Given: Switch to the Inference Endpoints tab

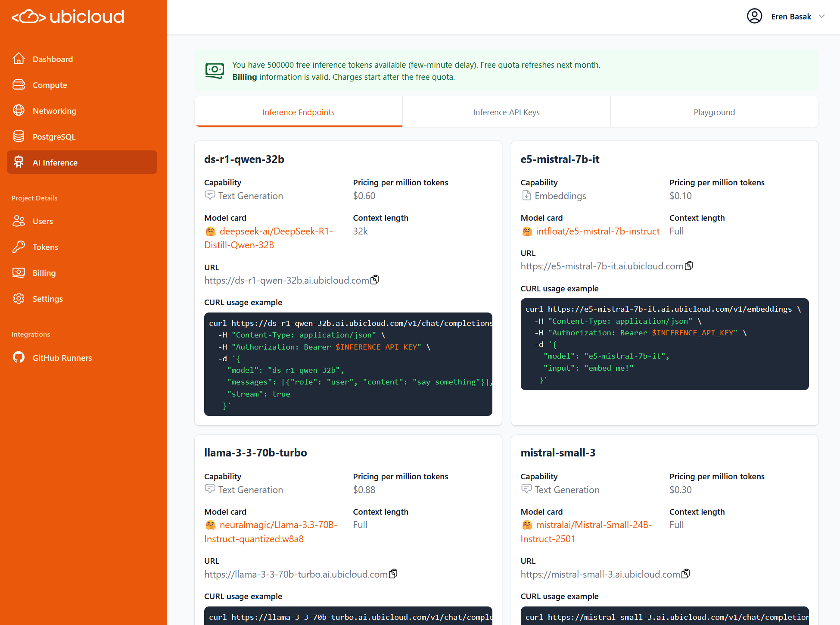Looking at the screenshot, I should click(x=299, y=112).
